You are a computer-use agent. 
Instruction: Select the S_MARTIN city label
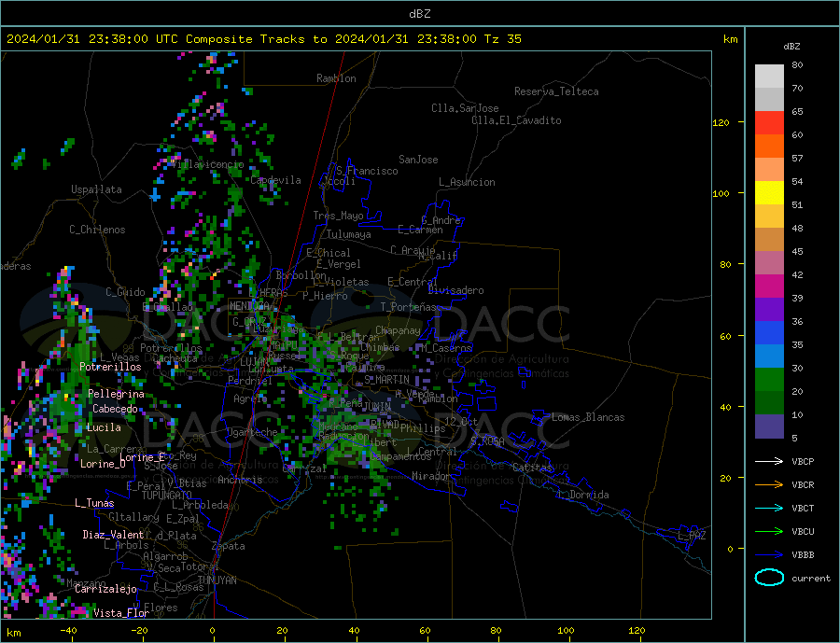pyautogui.click(x=386, y=380)
